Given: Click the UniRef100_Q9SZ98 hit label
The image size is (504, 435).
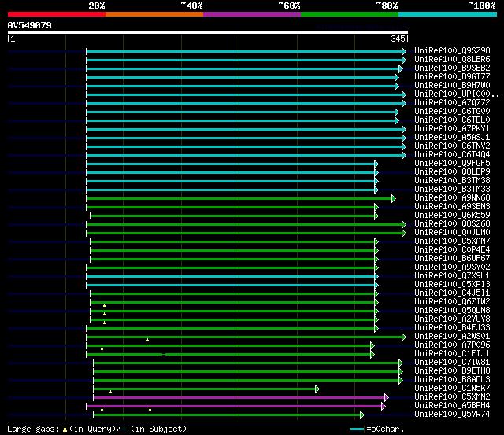Looking at the screenshot, I should point(452,50).
